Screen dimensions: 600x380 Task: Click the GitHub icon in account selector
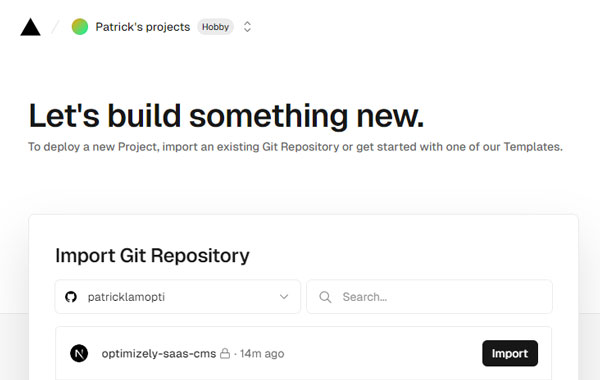pos(71,297)
